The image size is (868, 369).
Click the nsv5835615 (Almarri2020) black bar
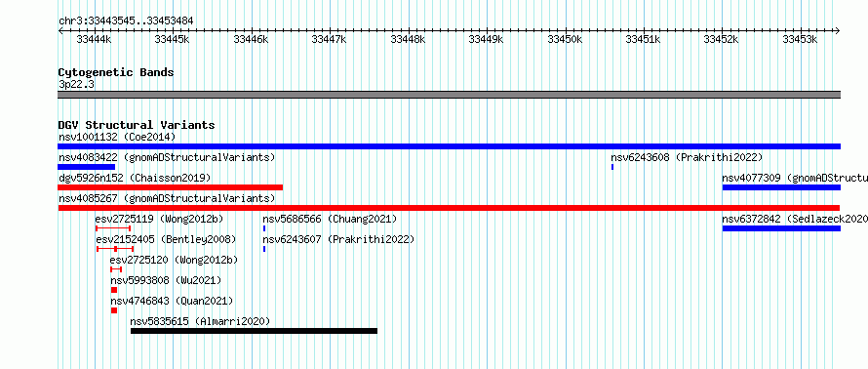[254, 331]
